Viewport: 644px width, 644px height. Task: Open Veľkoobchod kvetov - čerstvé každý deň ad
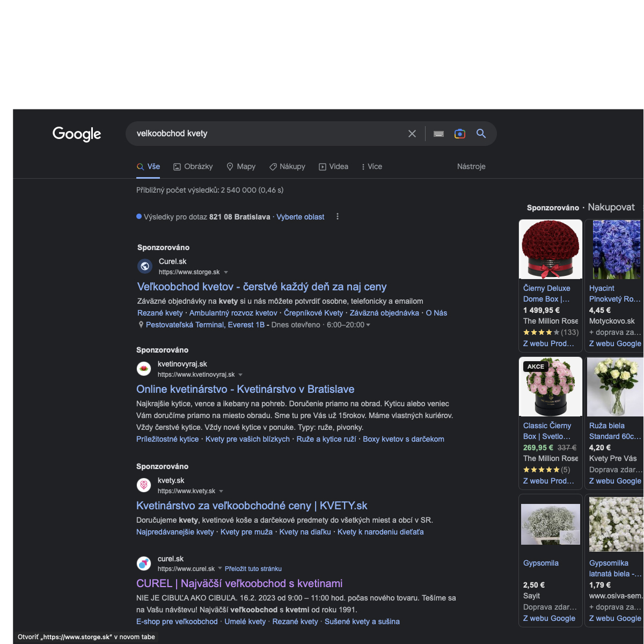[262, 287]
